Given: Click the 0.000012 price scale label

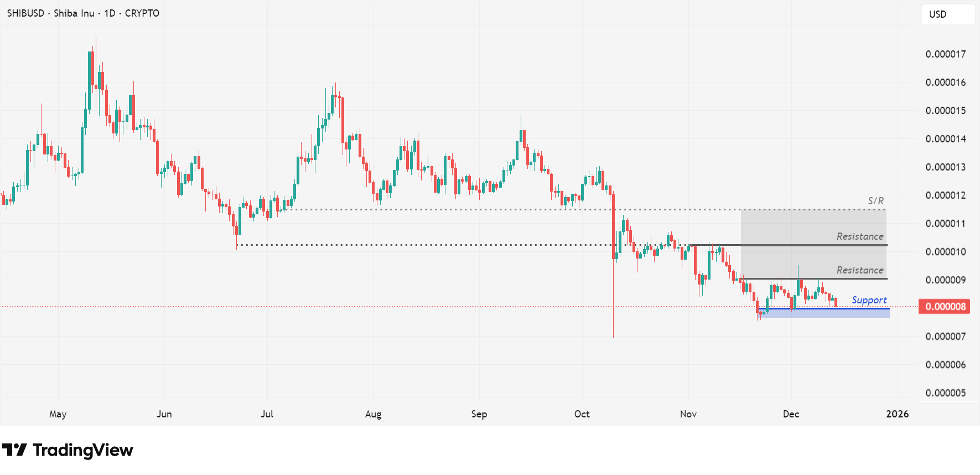Looking at the screenshot, I should (x=945, y=195).
